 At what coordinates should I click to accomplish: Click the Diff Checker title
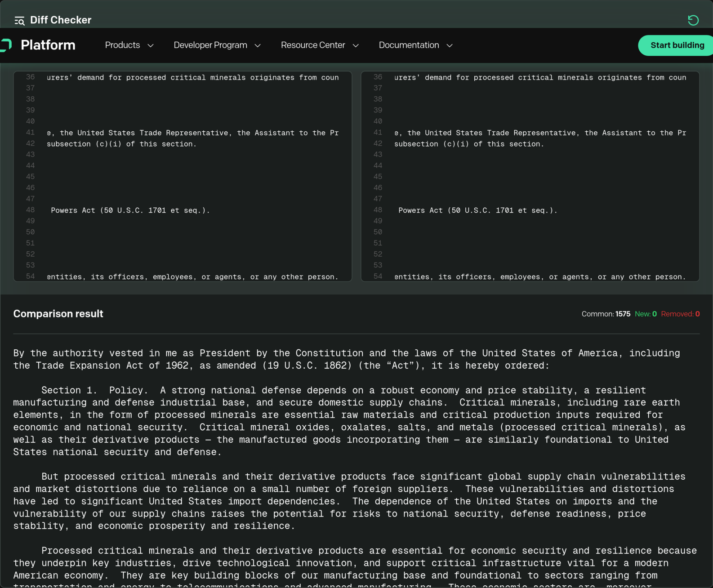[61, 20]
